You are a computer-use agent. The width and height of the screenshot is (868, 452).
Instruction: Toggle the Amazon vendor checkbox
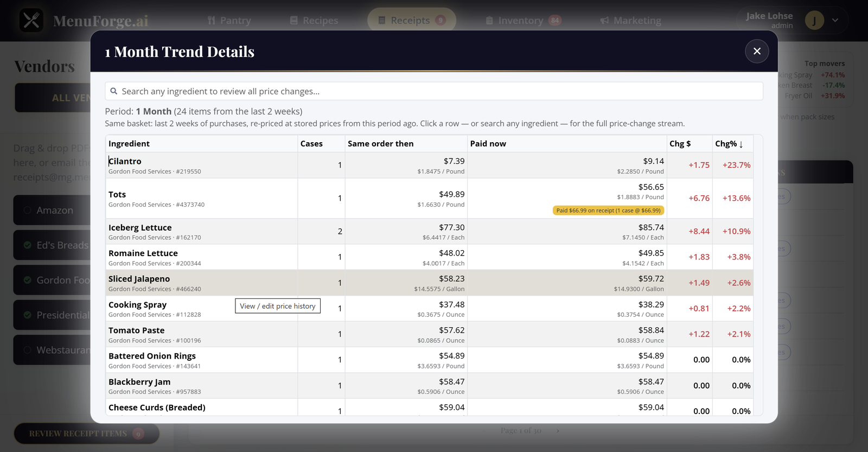27,210
